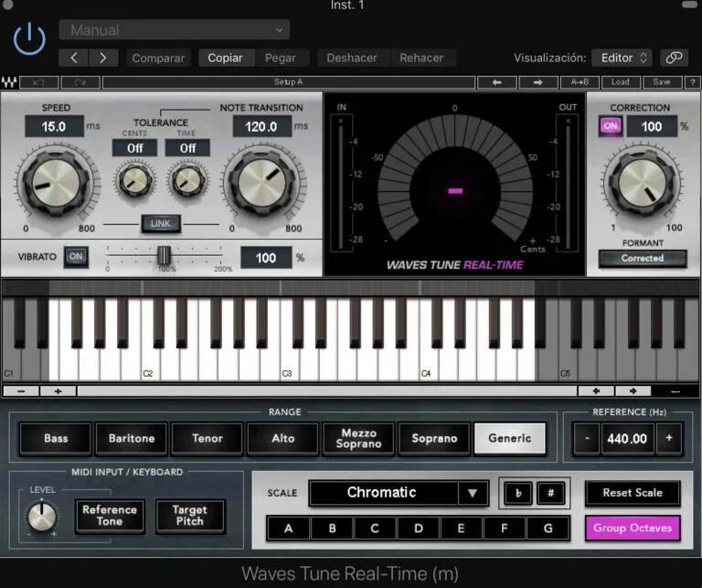Screen dimensions: 702x588
Task: Click the Note Transition knob
Action: (x=262, y=183)
